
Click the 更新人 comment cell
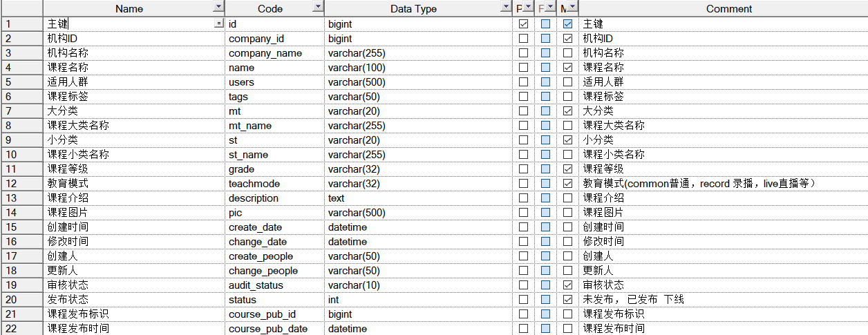tap(724, 271)
